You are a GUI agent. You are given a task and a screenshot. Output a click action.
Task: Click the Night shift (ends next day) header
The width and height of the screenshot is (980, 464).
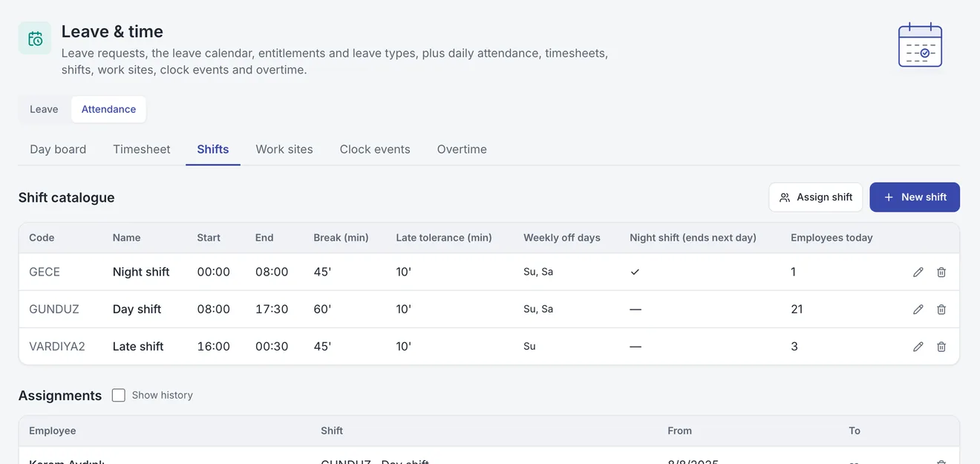click(x=693, y=238)
